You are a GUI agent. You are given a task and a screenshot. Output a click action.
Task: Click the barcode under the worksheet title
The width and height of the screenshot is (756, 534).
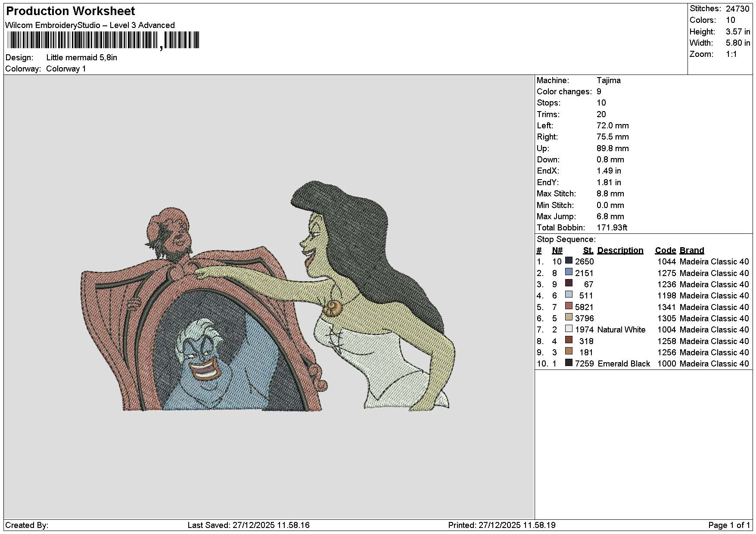point(103,40)
